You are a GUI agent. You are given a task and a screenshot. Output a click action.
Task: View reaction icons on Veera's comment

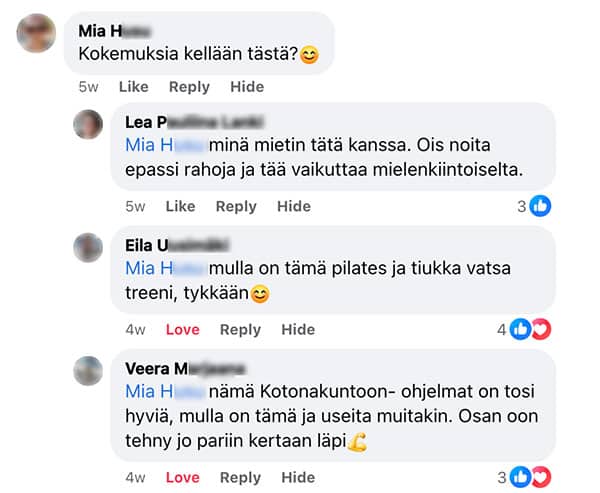(530, 477)
